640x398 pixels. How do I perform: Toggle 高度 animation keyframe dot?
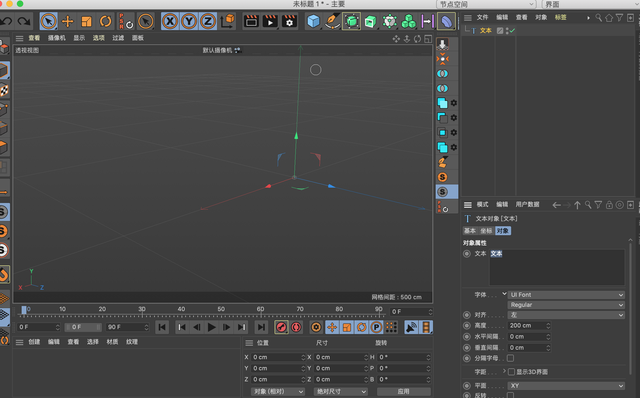(x=467, y=326)
